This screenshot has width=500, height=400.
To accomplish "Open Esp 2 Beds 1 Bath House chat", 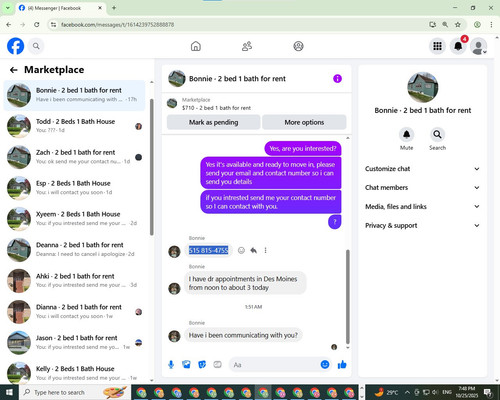I will (x=74, y=188).
